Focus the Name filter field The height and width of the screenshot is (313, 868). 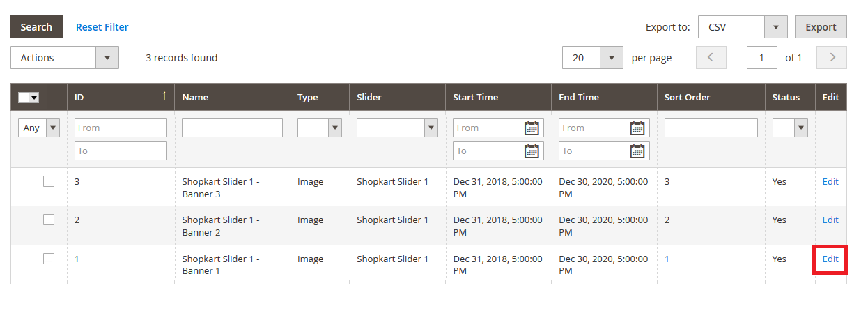point(232,128)
